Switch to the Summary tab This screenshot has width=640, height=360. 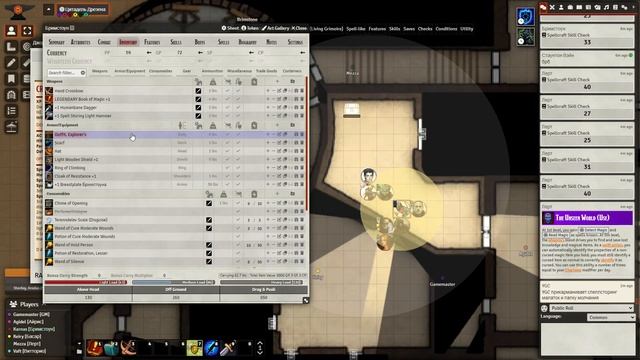[x=57, y=42]
